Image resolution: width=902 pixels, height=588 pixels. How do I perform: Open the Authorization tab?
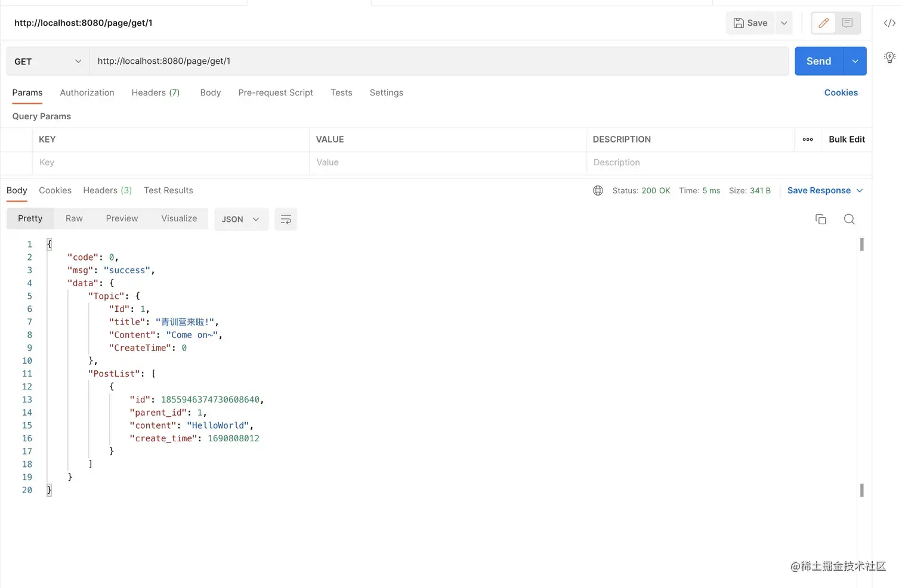pyautogui.click(x=87, y=93)
